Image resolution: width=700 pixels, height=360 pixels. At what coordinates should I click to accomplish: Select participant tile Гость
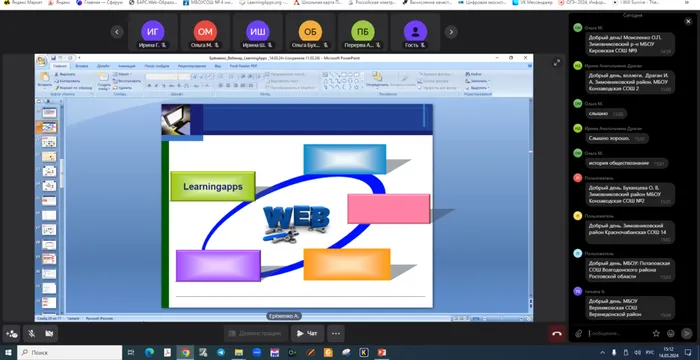coord(415,32)
